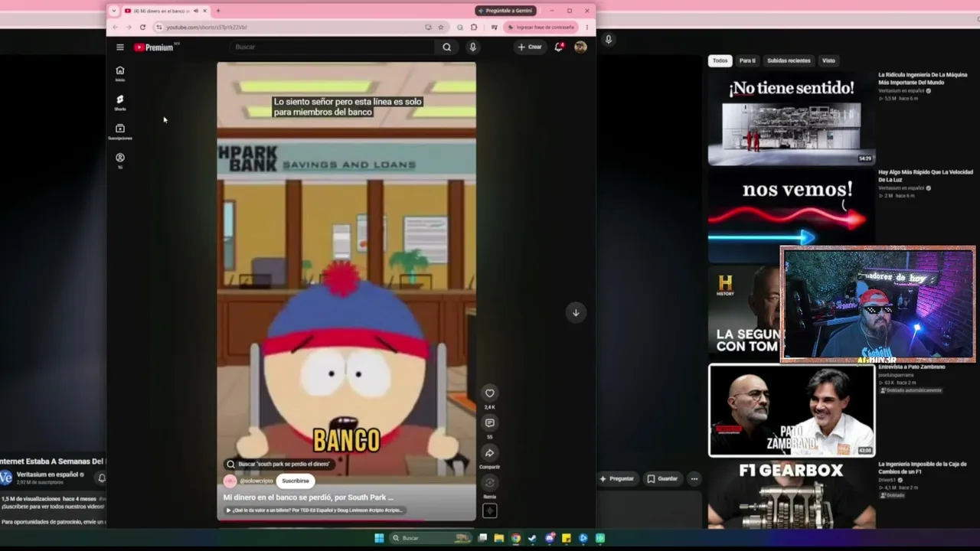Click the background window microphone icon
The width and height of the screenshot is (980, 551).
[x=609, y=39]
